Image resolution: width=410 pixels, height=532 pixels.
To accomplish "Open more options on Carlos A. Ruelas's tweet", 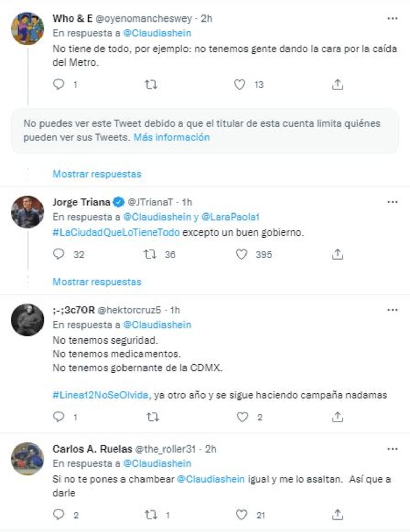I will pyautogui.click(x=393, y=449).
